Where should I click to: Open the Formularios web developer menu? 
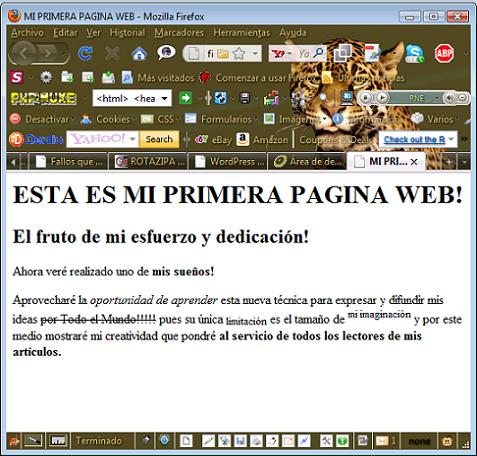[222, 119]
